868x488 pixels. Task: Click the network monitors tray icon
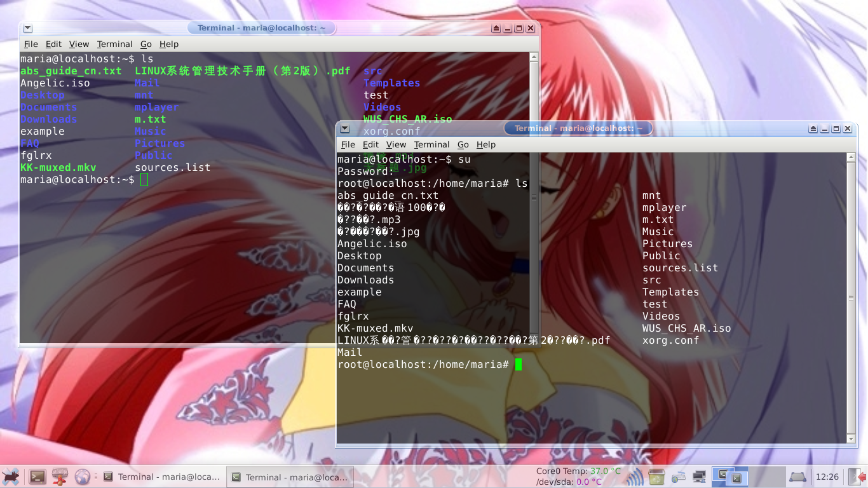700,476
